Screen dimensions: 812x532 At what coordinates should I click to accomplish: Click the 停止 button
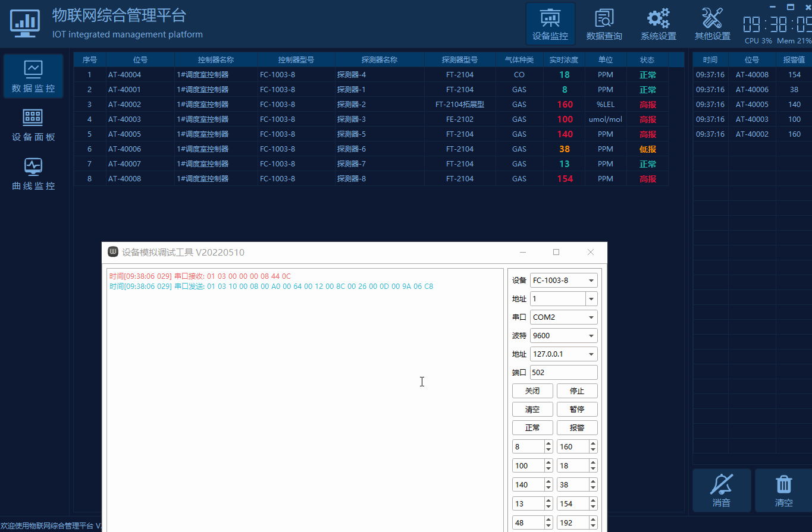click(577, 391)
